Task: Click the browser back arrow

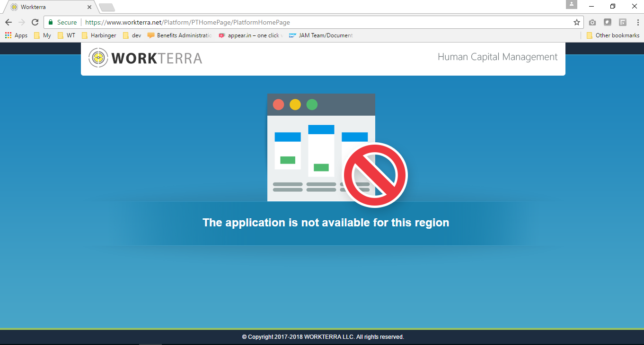Action: click(x=9, y=22)
